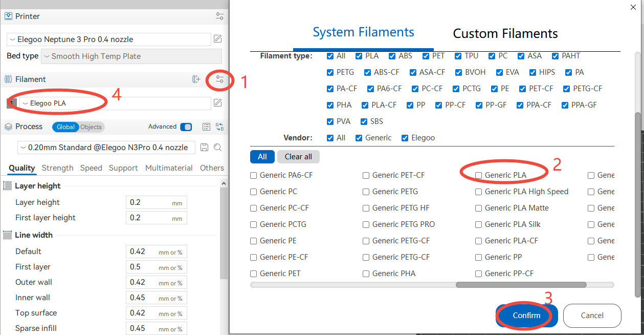Click edit icon beside Elegoo Neptune printer preset

pos(217,39)
